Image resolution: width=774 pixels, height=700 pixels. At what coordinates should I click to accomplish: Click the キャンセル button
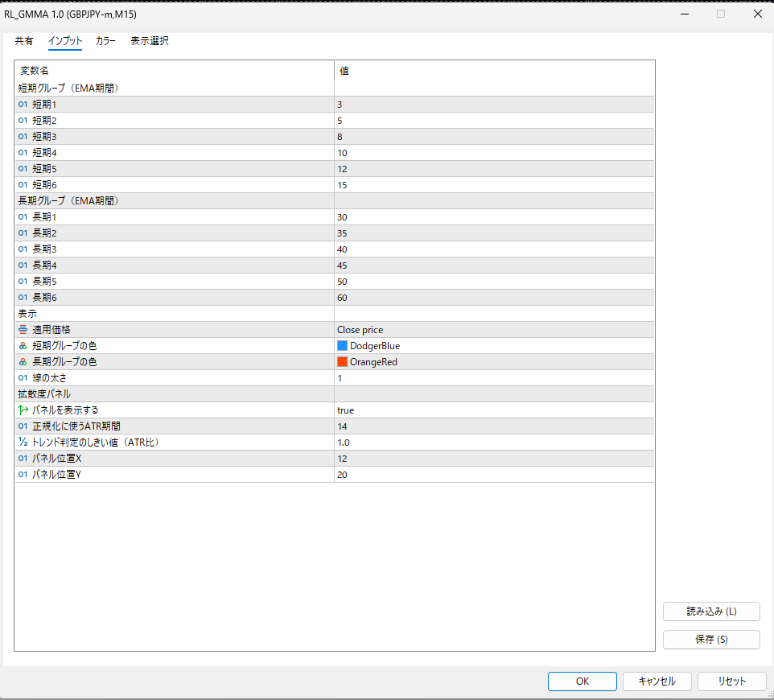pyautogui.click(x=657, y=681)
